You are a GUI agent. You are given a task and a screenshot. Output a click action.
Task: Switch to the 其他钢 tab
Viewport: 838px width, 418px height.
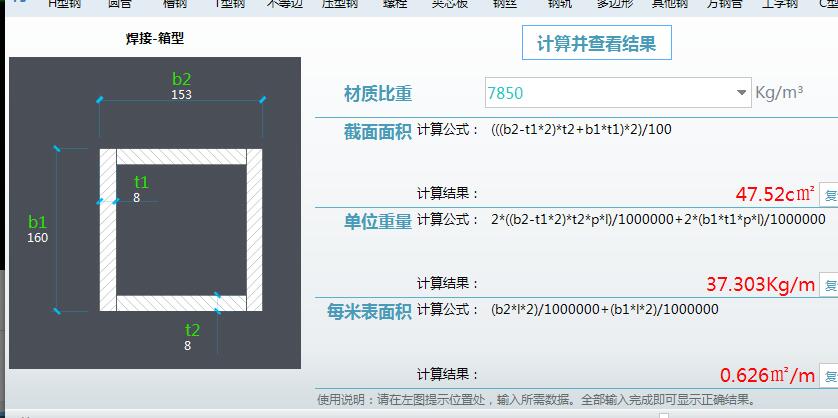coord(669,4)
